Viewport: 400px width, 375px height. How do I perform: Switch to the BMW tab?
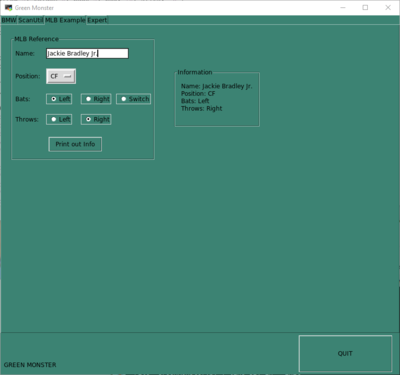(x=9, y=20)
